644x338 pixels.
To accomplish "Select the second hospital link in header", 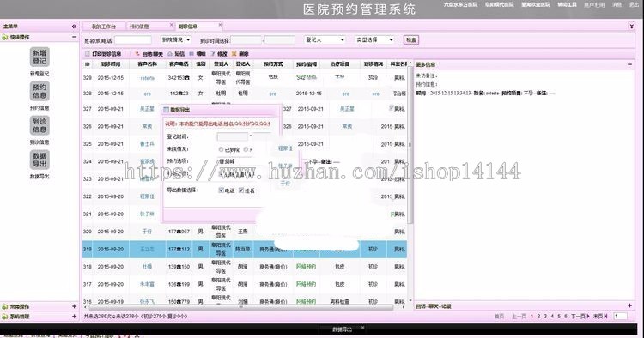I will pos(499,5).
